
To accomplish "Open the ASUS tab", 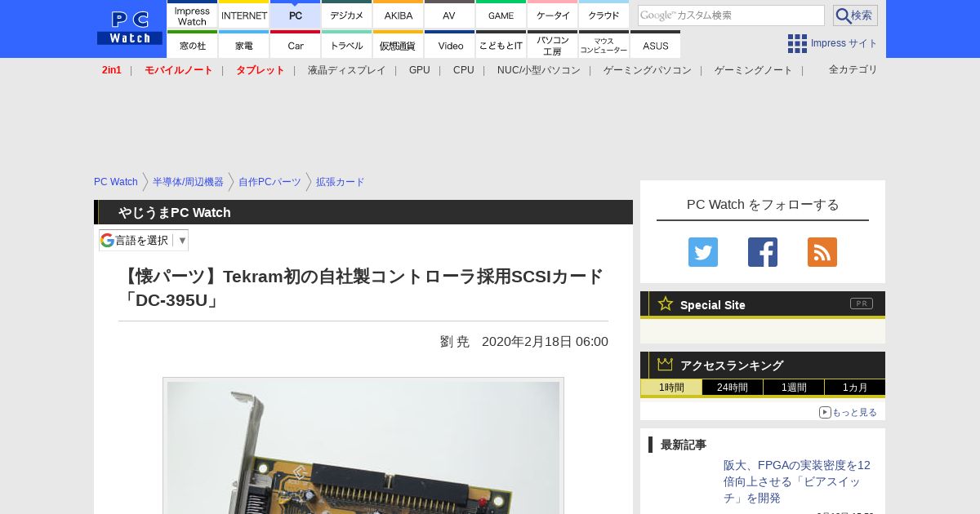I will click(x=656, y=45).
